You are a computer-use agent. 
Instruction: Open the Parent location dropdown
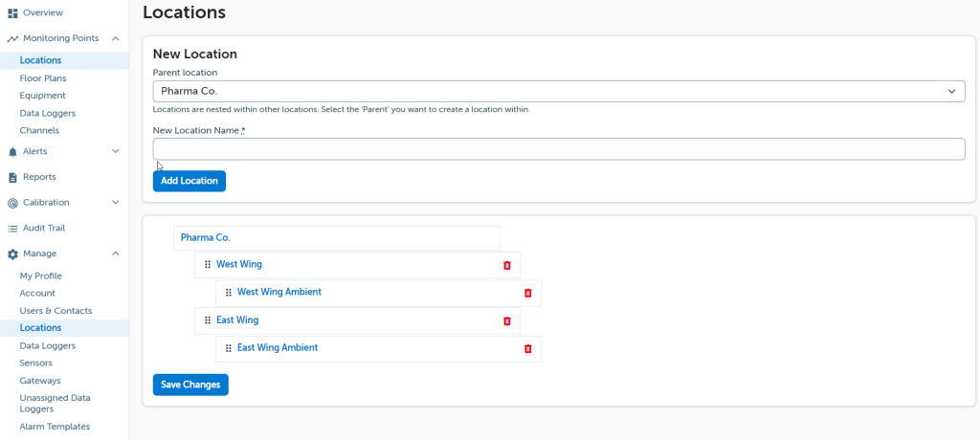point(558,91)
